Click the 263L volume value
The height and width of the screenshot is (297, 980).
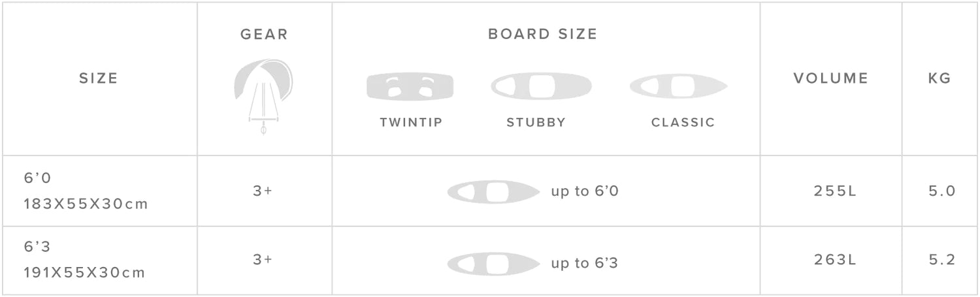pyautogui.click(x=835, y=260)
